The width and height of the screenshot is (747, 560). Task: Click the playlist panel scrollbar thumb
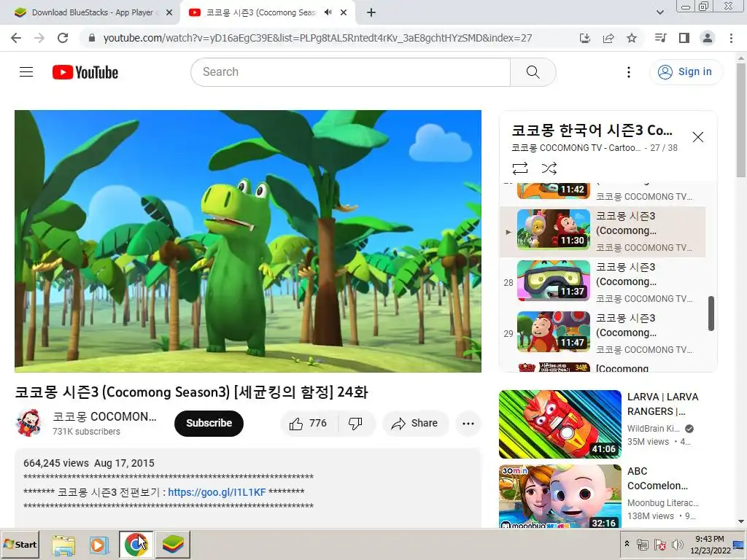click(x=711, y=314)
